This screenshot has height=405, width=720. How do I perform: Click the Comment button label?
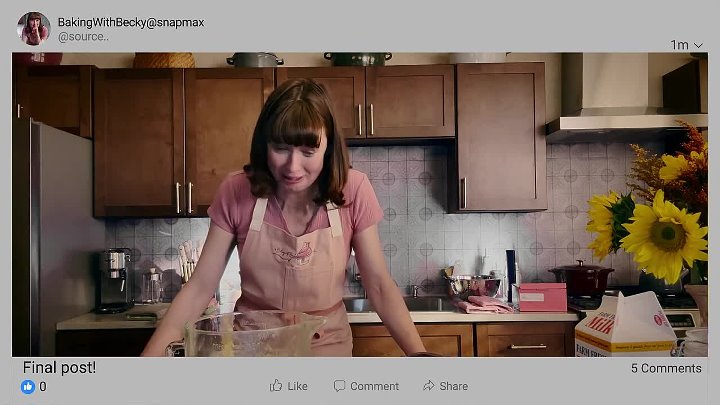[x=374, y=386]
